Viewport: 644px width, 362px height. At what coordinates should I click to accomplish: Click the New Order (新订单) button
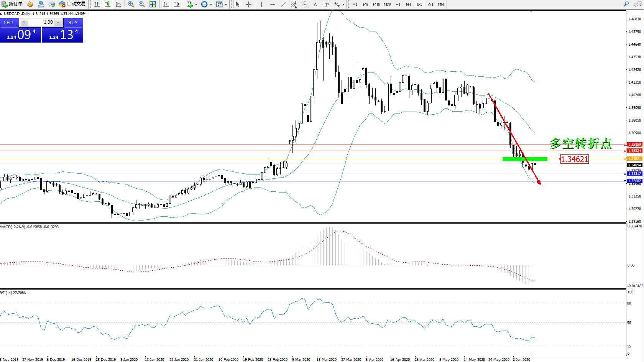[x=12, y=4]
